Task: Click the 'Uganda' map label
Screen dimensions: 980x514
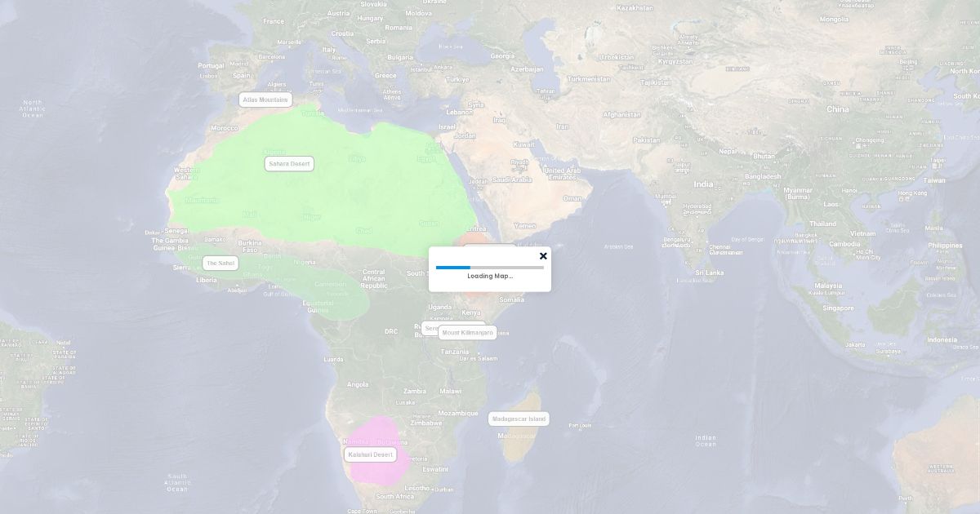Action: (x=439, y=307)
